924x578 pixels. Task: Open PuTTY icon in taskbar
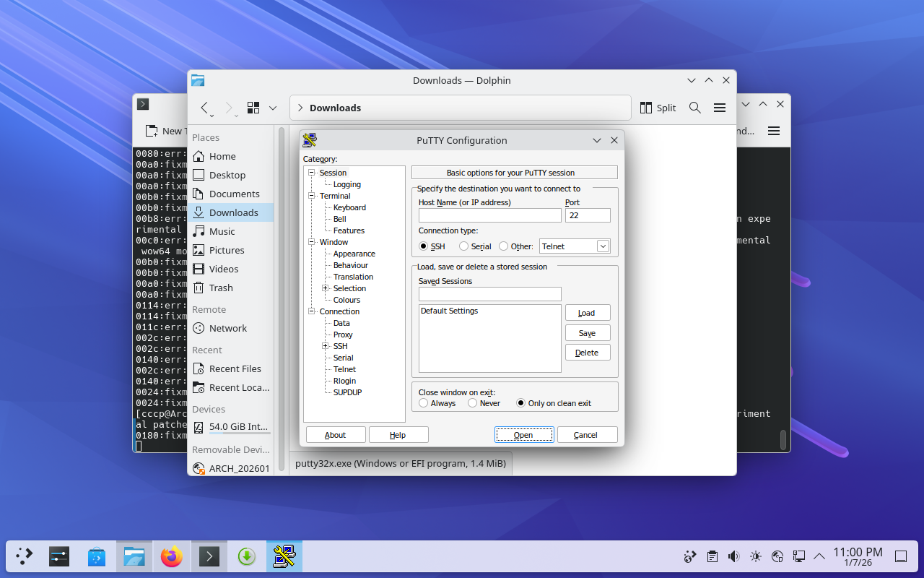pos(284,556)
